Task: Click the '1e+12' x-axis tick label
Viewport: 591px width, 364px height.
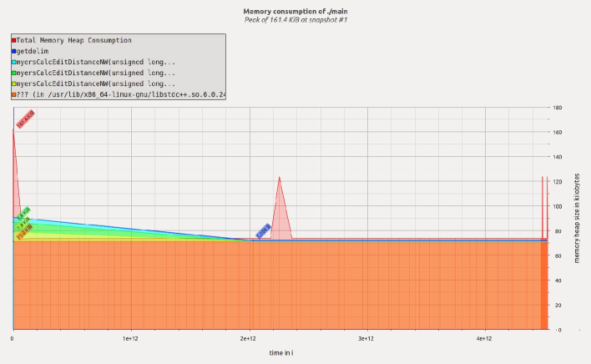Action: tap(130, 339)
